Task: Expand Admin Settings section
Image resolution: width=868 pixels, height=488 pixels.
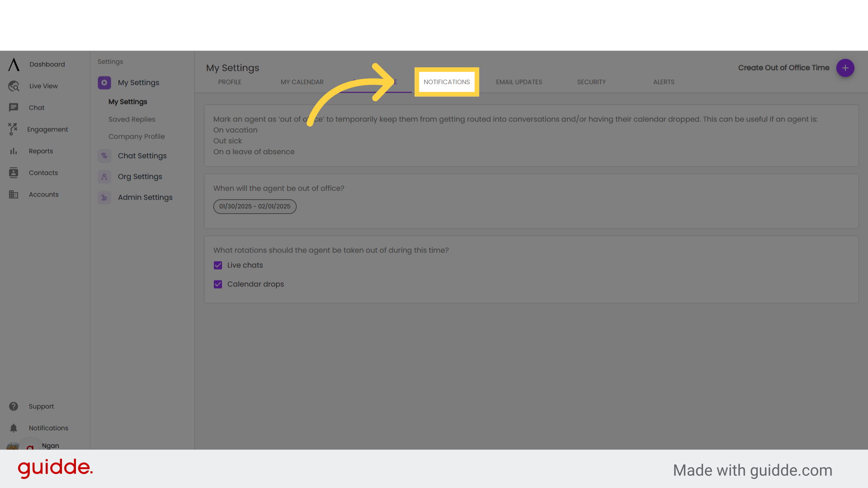Action: point(145,197)
